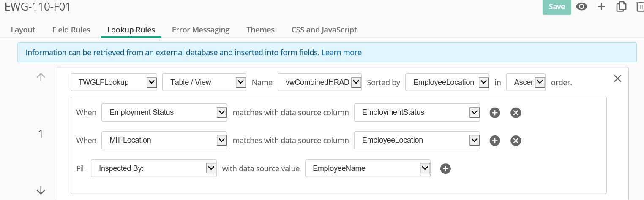Viewport: 644px width, 200px height.
Task: Open the CSS and JavaScript tab
Action: point(324,30)
